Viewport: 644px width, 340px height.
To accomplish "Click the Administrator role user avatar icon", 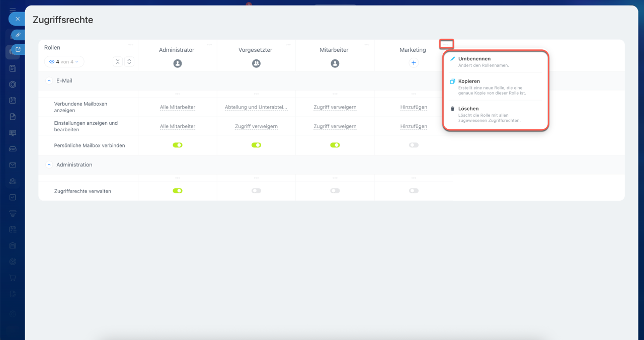I will coord(177,63).
